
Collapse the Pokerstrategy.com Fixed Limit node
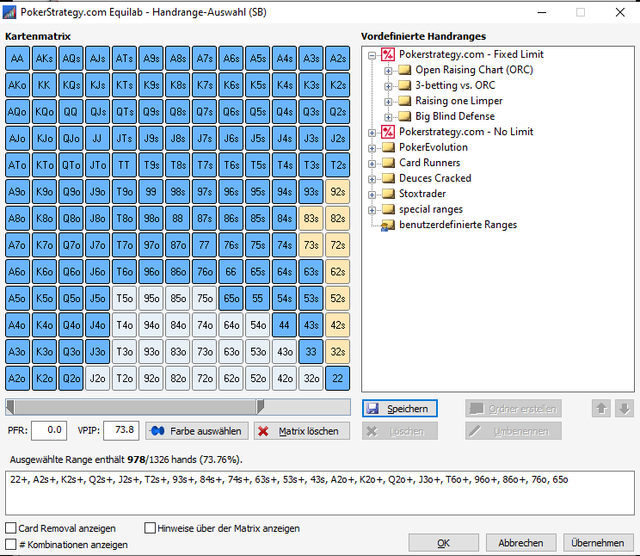(372, 55)
